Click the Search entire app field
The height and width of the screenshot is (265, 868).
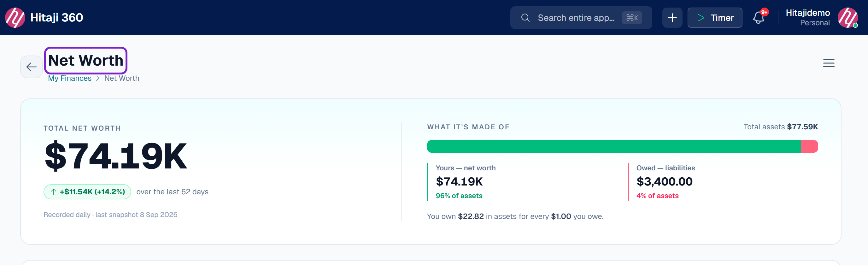pyautogui.click(x=581, y=18)
